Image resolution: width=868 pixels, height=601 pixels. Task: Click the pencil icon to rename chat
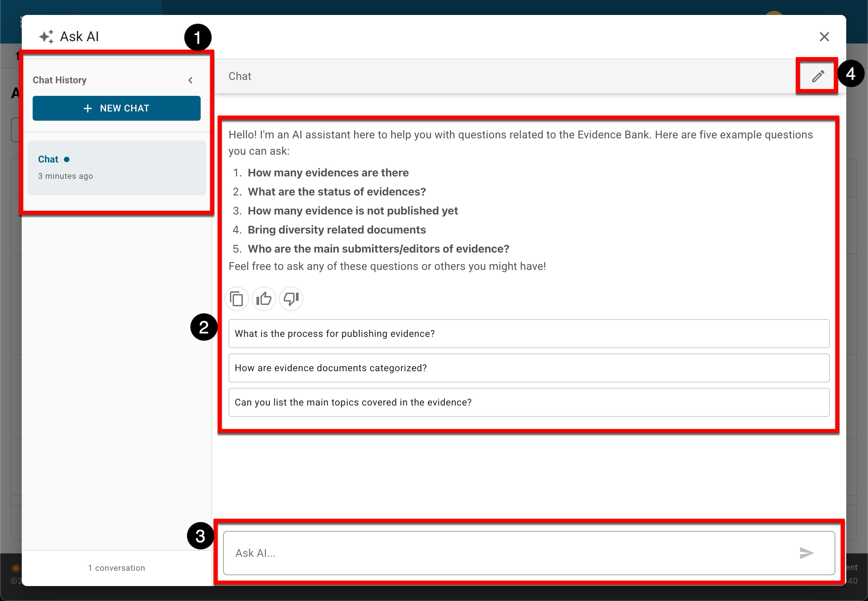point(818,76)
